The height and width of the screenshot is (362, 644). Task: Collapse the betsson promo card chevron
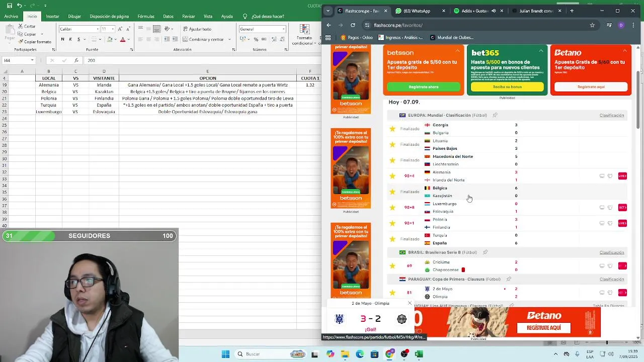[457, 51]
